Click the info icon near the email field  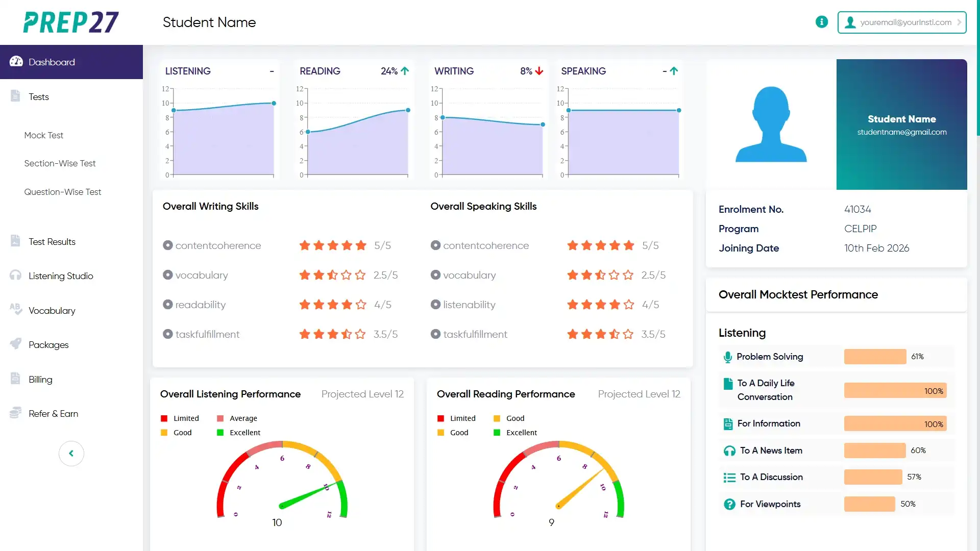(821, 22)
